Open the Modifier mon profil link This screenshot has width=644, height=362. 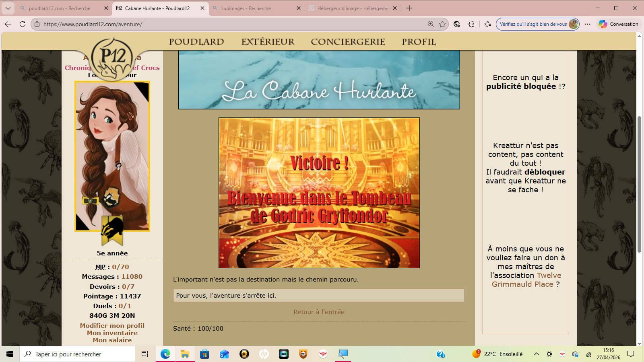click(112, 326)
